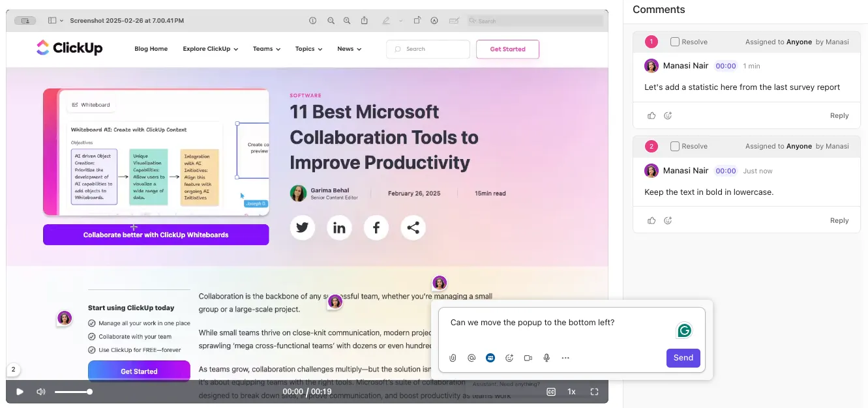This screenshot has width=868, height=408.
Task: Open the comment pin beside the sidebar checklist
Action: pyautogui.click(x=65, y=318)
